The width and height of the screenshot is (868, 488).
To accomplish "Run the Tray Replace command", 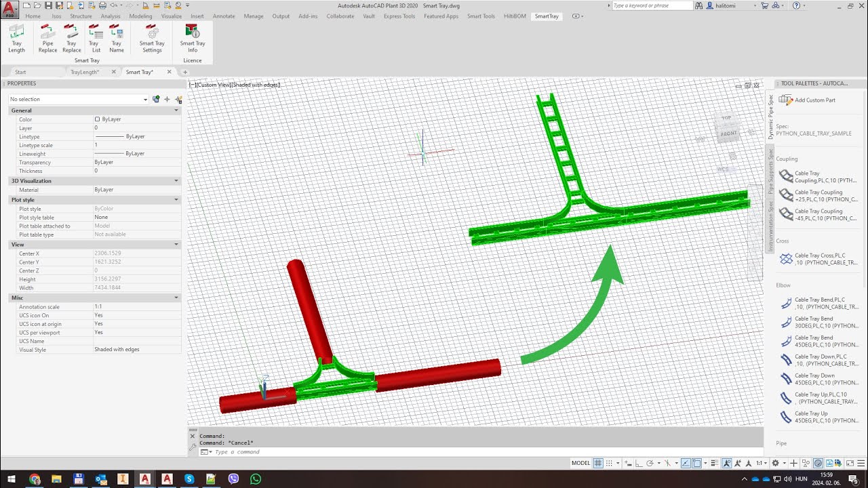I will click(71, 38).
